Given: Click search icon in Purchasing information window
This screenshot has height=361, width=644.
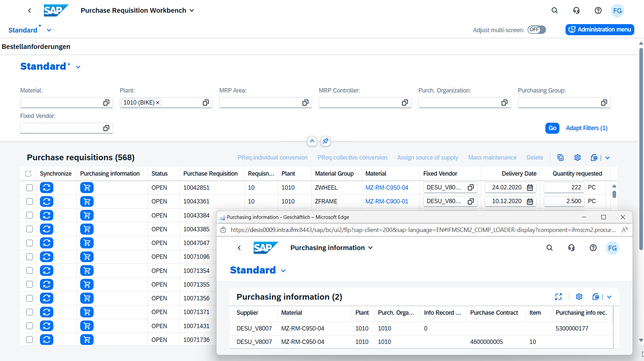Looking at the screenshot, I should click(x=549, y=248).
